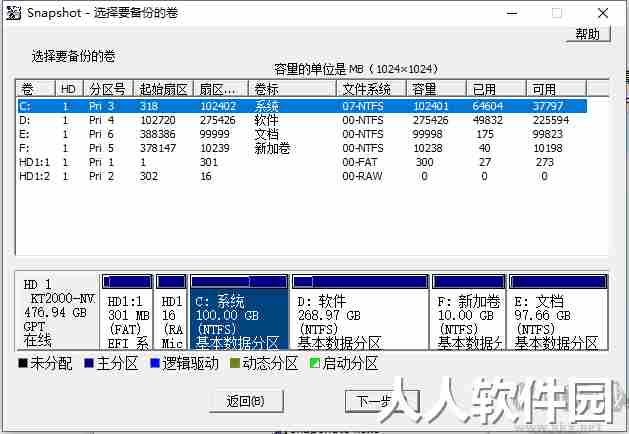Select the C: 系统 100.00 GB partition block

239,312
